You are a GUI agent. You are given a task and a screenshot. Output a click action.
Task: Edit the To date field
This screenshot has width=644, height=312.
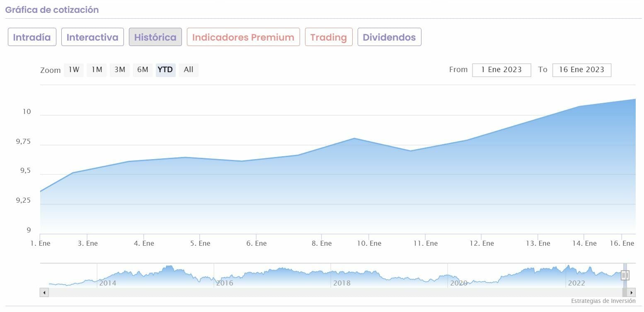pyautogui.click(x=581, y=70)
